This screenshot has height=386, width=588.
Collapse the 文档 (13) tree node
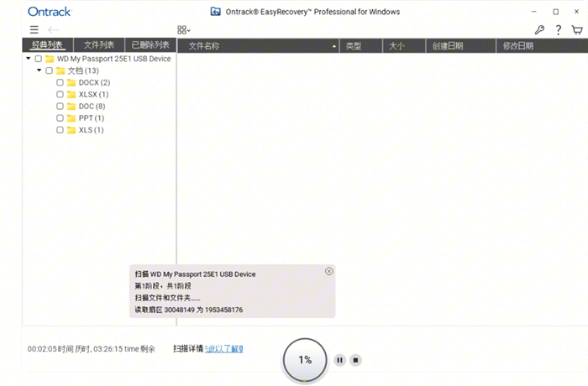click(39, 70)
